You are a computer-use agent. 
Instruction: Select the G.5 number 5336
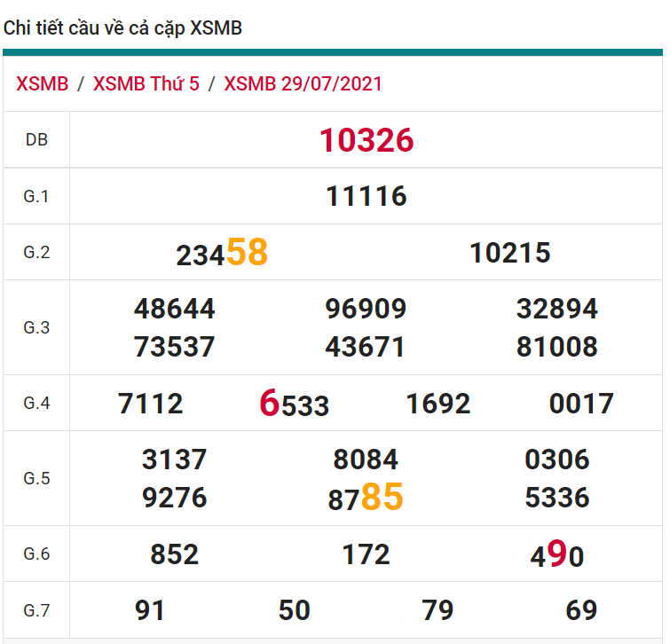557,498
